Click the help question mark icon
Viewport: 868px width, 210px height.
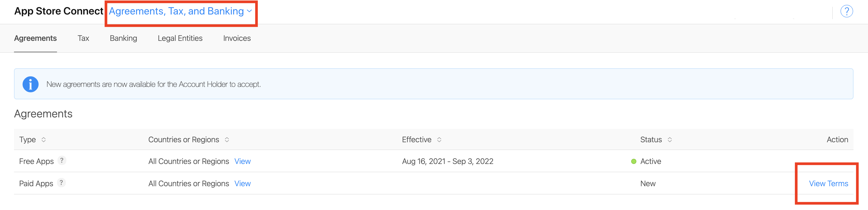point(846,11)
